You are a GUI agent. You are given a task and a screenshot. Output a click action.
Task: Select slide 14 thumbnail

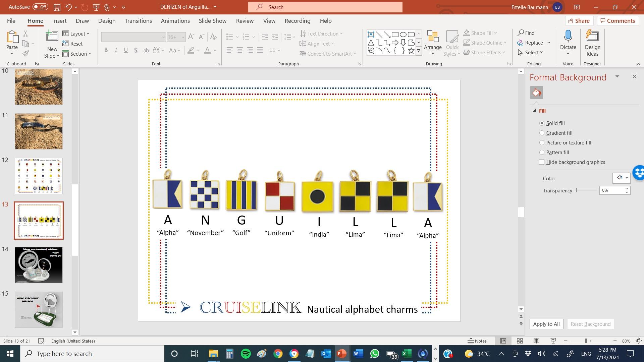[x=39, y=265]
